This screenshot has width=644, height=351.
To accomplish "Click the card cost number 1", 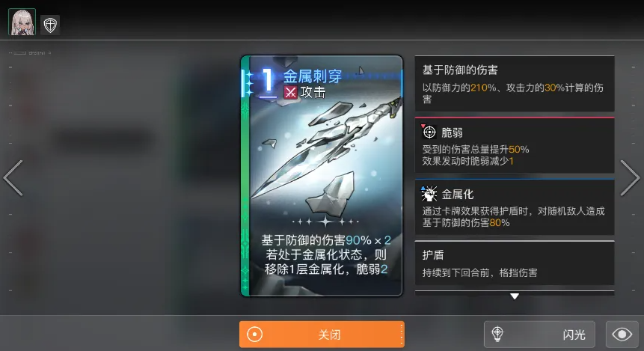I will [267, 81].
